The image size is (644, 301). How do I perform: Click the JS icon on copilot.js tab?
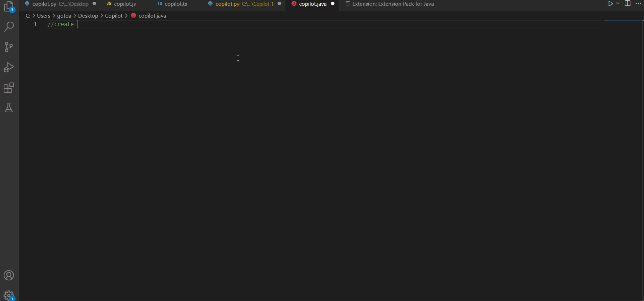pyautogui.click(x=109, y=4)
